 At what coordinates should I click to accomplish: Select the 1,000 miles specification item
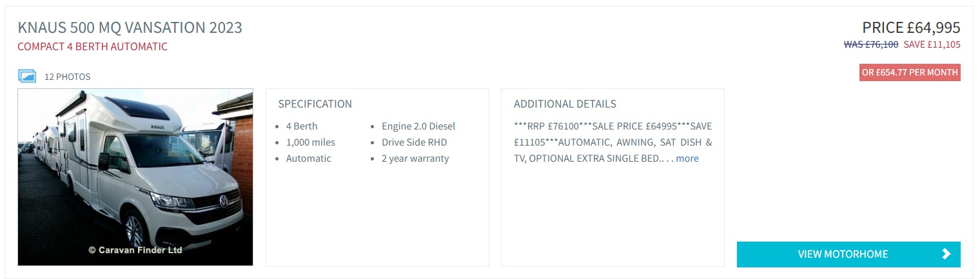pos(311,142)
